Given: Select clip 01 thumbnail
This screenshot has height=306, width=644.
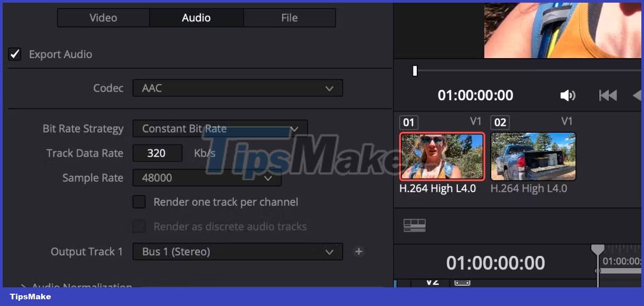Looking at the screenshot, I should 442,156.
